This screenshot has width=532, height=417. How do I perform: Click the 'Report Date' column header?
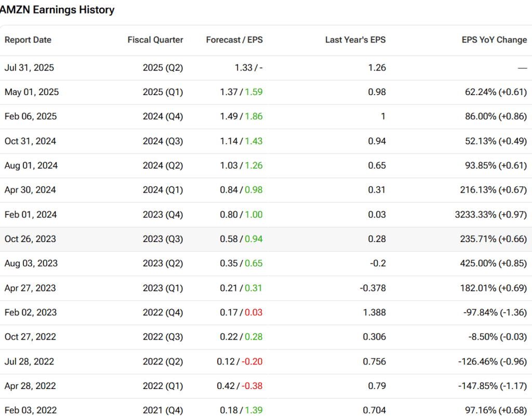[x=28, y=40]
